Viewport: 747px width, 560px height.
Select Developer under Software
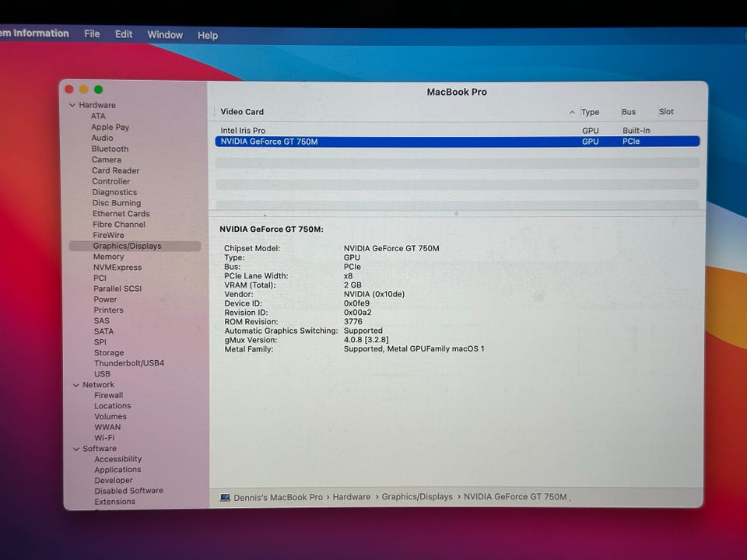click(114, 481)
